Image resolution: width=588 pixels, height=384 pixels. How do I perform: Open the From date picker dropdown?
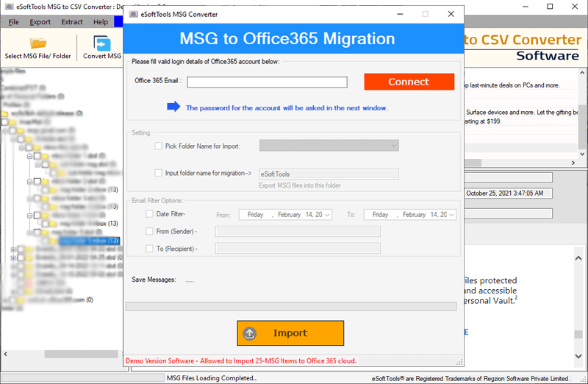(x=327, y=215)
